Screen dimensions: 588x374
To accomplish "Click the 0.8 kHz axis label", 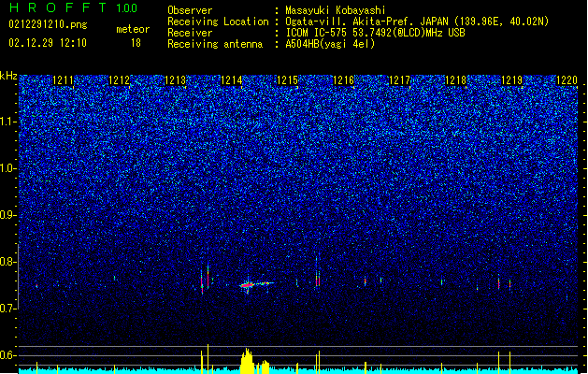I will (x=8, y=262).
